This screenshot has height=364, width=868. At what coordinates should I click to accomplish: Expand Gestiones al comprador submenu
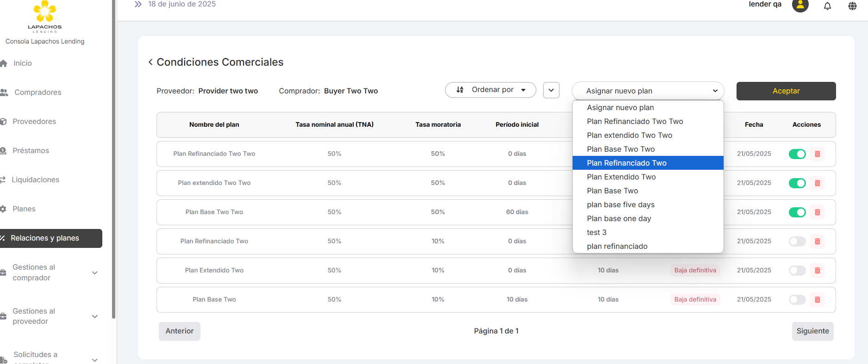(95, 273)
